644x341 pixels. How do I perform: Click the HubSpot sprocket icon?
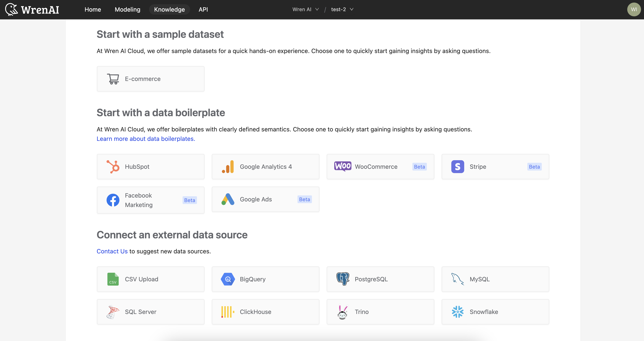(x=113, y=167)
